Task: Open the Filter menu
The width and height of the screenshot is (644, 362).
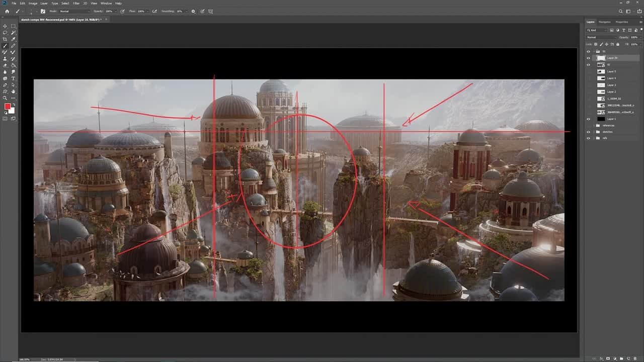Action: 76,3
